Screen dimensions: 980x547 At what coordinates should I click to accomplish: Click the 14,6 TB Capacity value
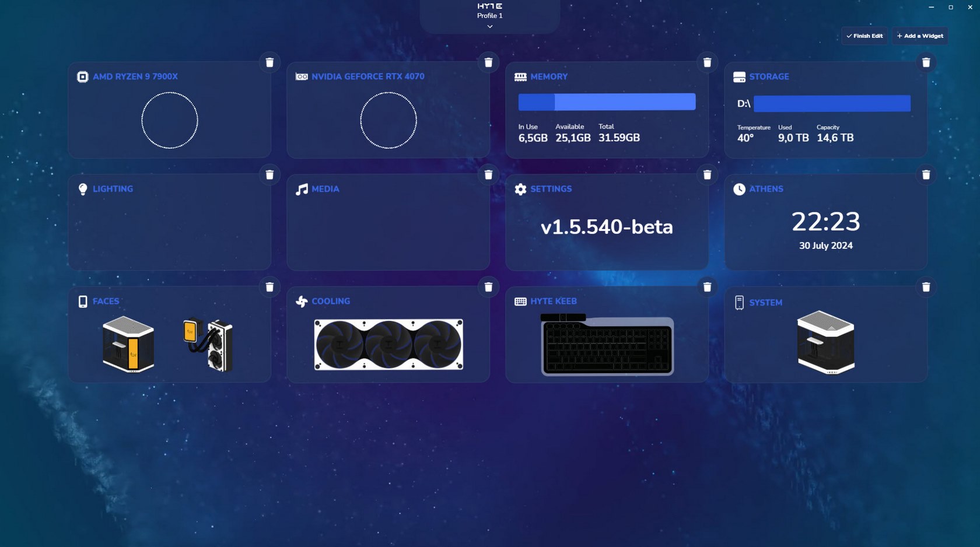tap(835, 138)
